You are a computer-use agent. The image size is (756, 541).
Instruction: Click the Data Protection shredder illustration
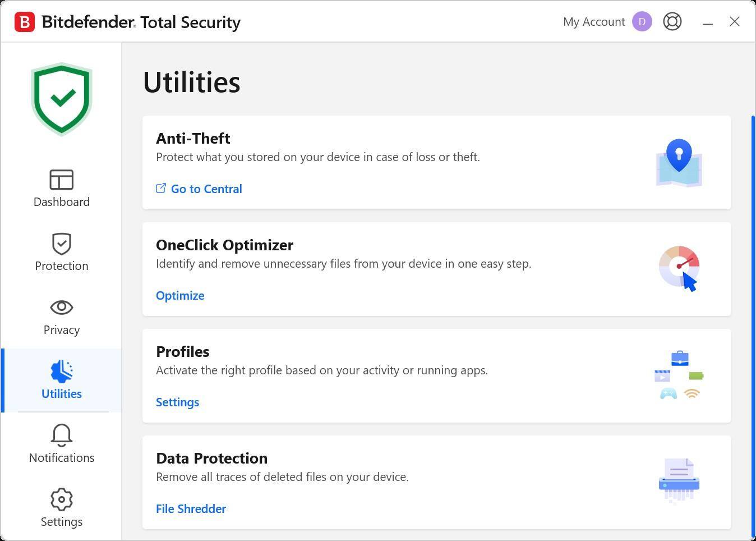[679, 480]
